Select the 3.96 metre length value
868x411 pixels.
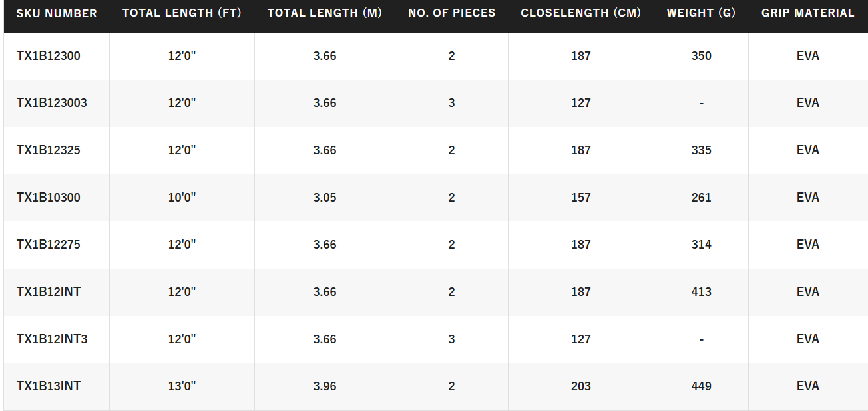coord(325,386)
